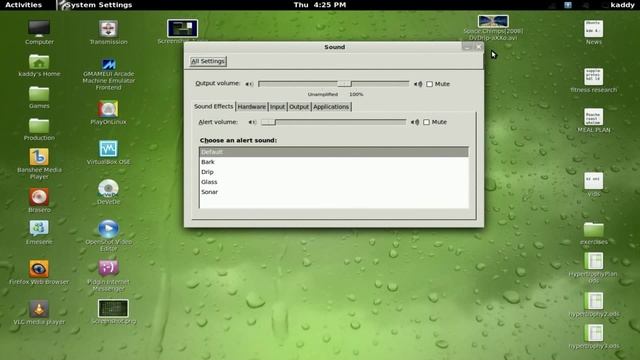Select the Sonar alert sound
Image resolution: width=640 pixels, height=360 pixels.
click(334, 192)
